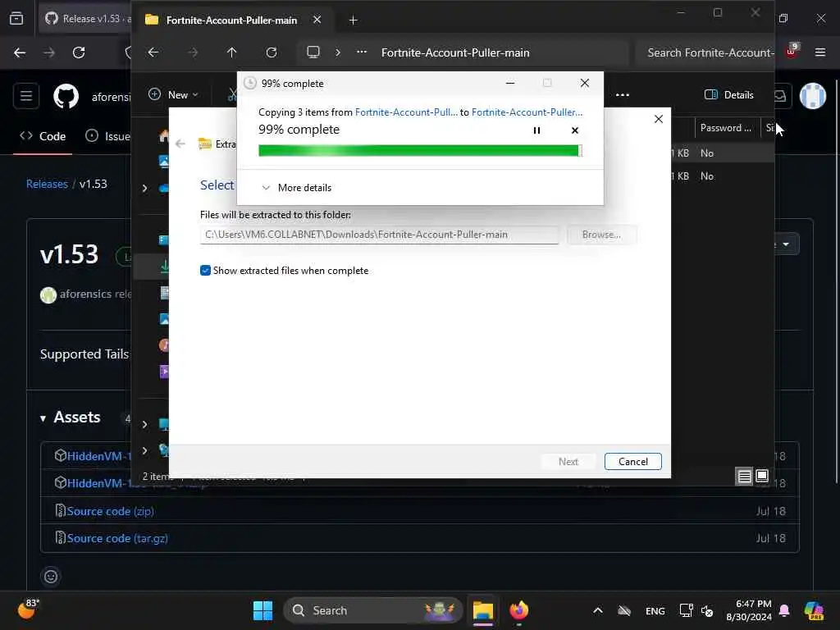This screenshot has height=630, width=840.
Task: Open the See more ellipsis in Explorer toolbar
Action: (x=623, y=95)
